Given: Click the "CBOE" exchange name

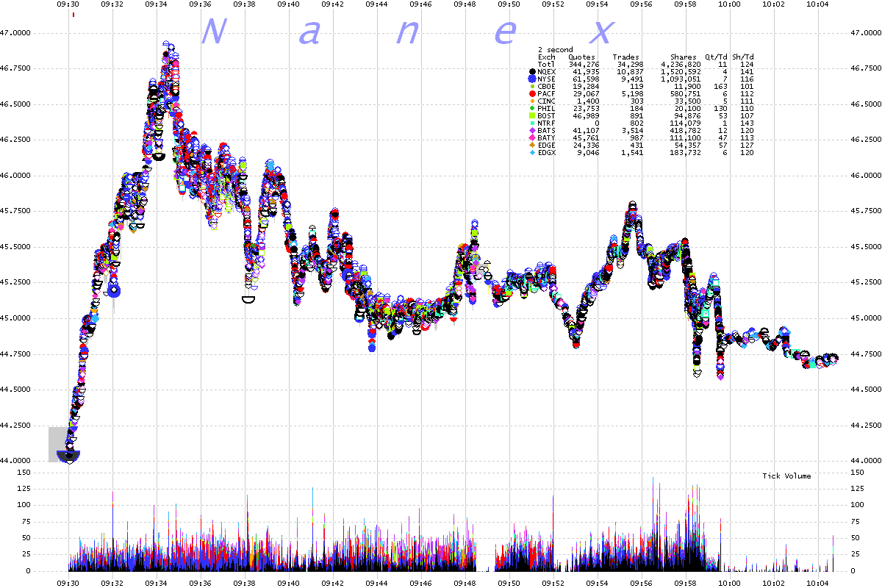Looking at the screenshot, I should click(x=547, y=86).
